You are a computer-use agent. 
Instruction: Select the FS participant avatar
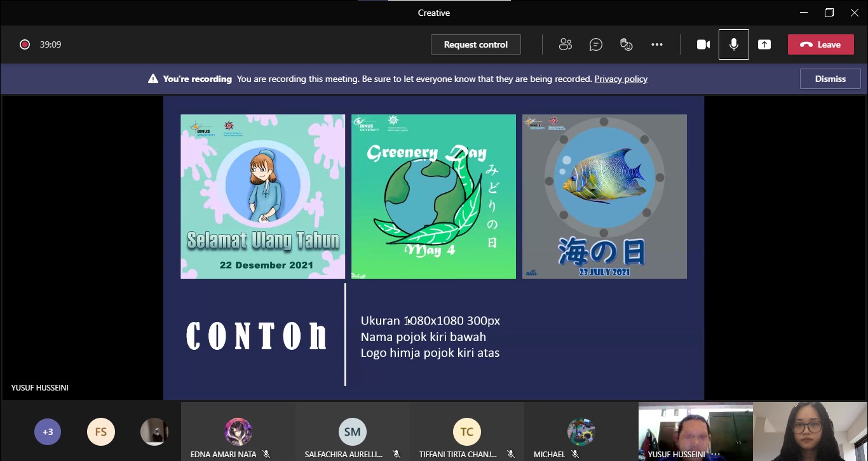click(x=100, y=432)
